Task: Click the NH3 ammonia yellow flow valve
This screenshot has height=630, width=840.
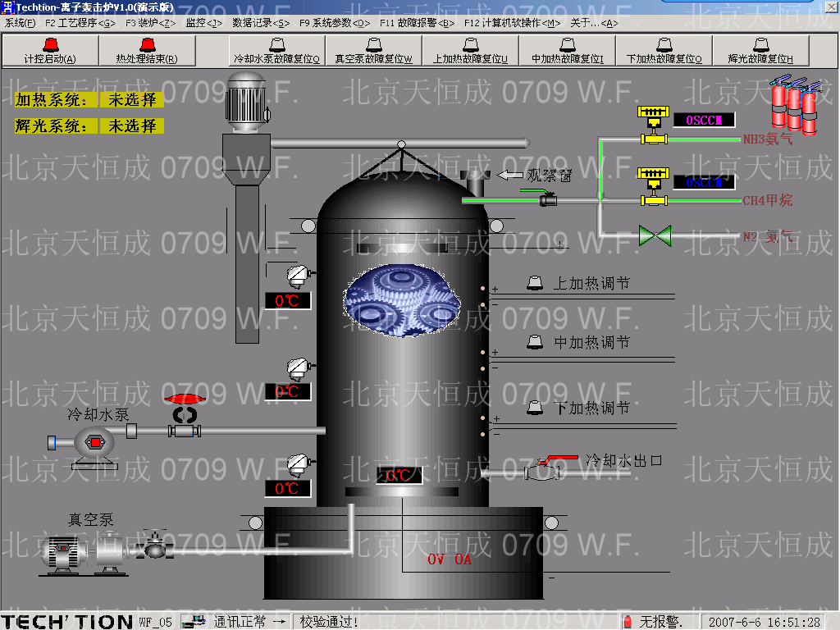Action: tap(654, 125)
